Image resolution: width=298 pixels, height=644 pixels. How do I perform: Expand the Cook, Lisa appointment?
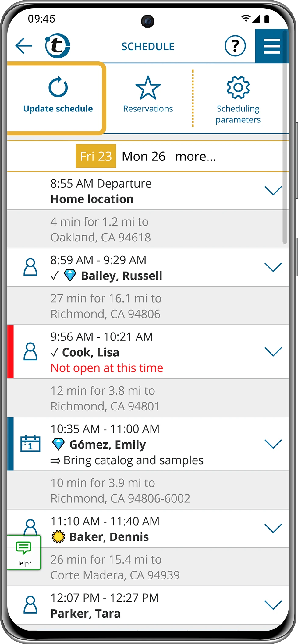273,351
